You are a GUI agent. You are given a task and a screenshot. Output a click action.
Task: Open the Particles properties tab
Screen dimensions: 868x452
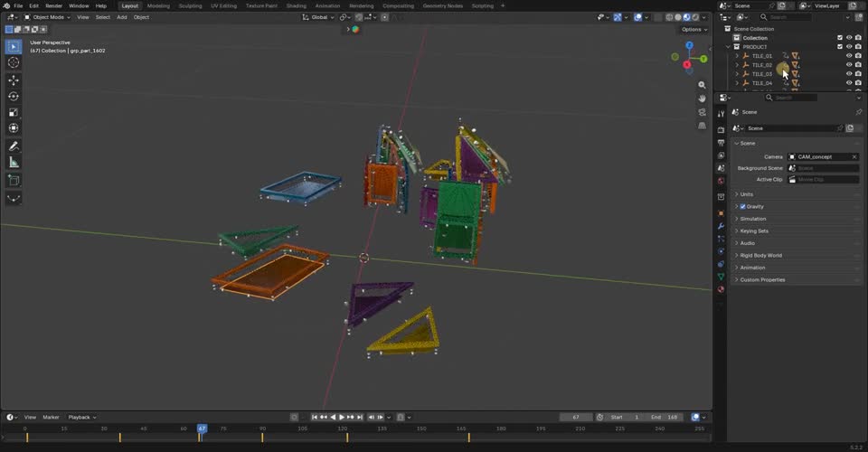click(x=721, y=239)
